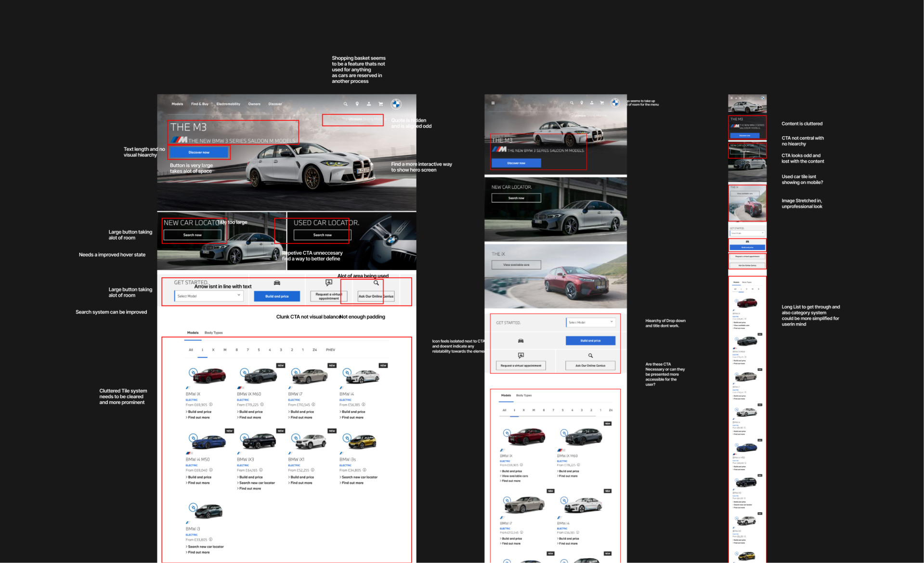Select Z4 filter in tablet model series row
924x563 pixels.
[611, 410]
